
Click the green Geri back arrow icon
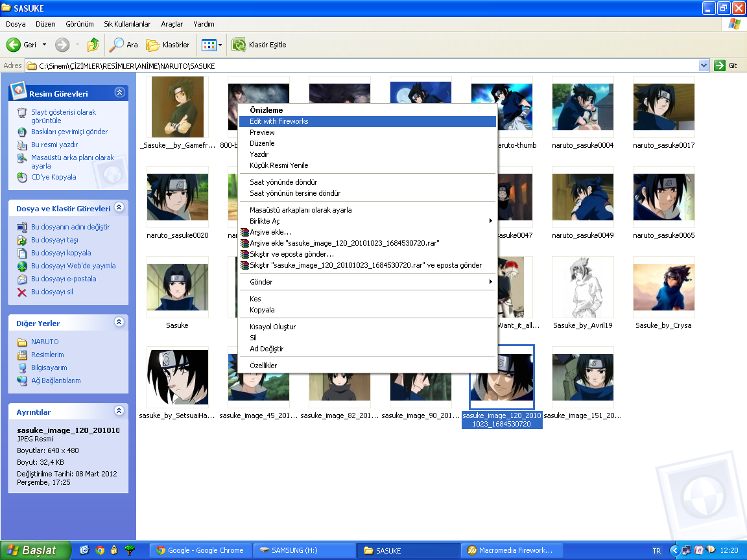14,45
